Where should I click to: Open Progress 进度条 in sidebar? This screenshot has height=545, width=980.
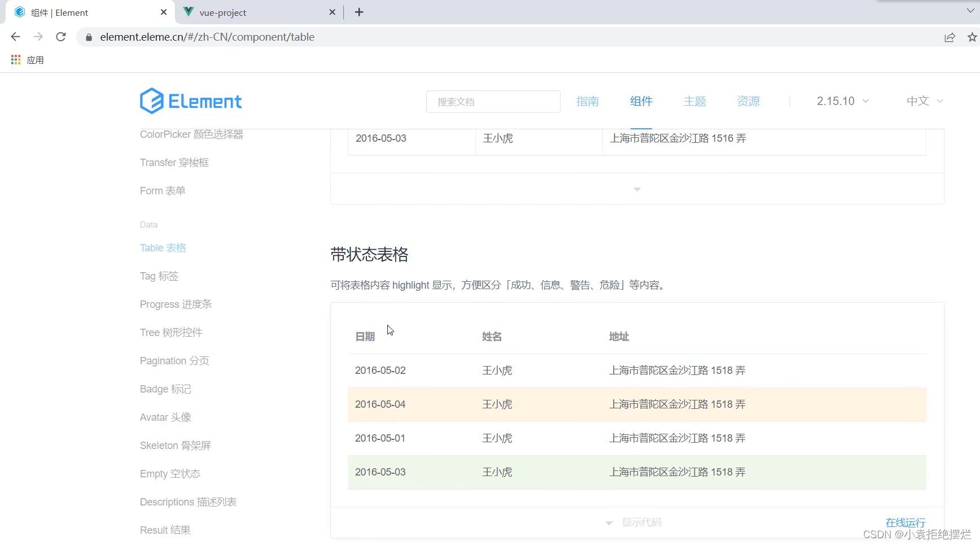point(176,304)
